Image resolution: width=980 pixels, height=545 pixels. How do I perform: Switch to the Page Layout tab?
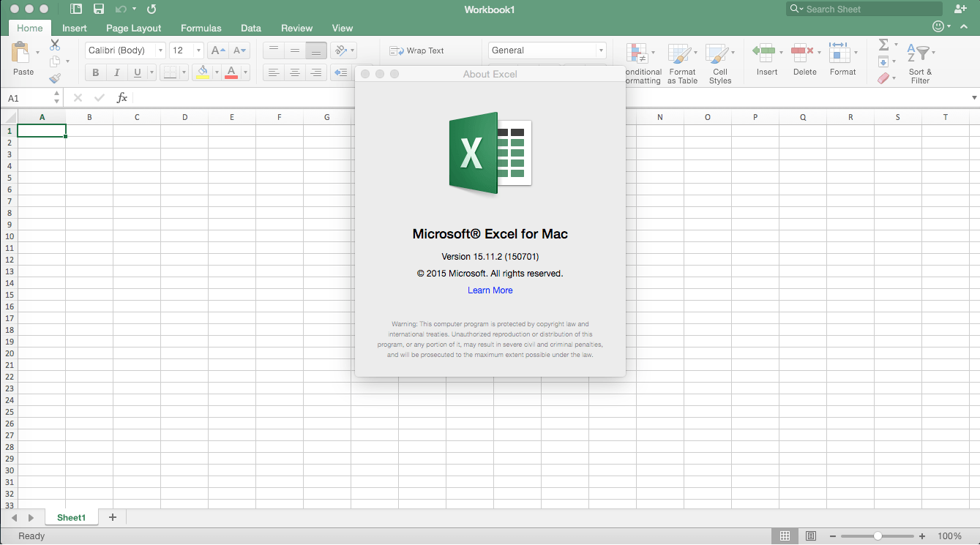pos(134,29)
